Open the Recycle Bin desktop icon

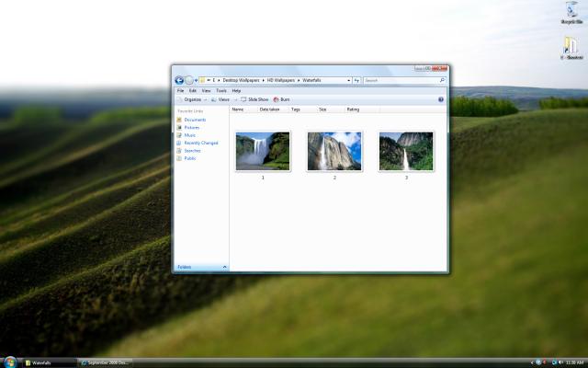point(571,13)
